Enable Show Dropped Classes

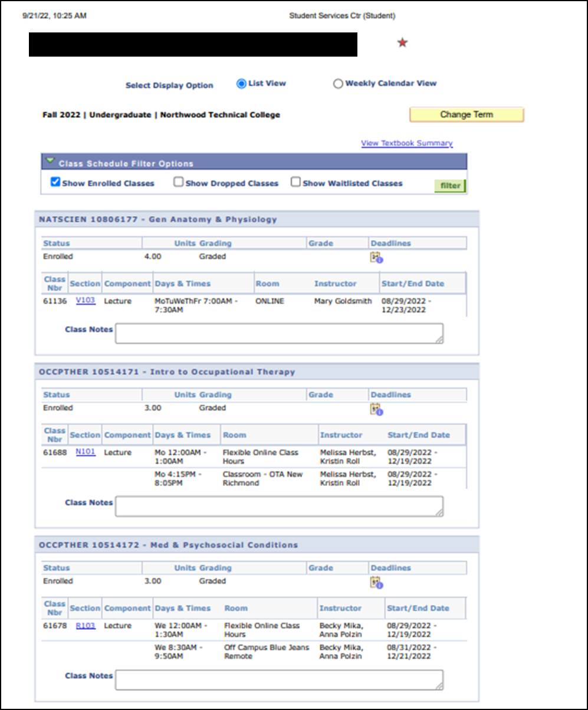178,182
